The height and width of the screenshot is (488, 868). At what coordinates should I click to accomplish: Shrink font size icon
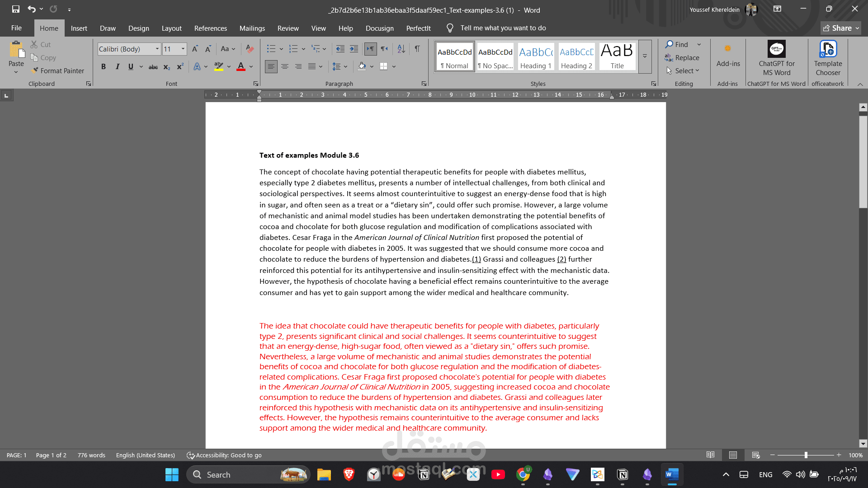click(x=208, y=49)
